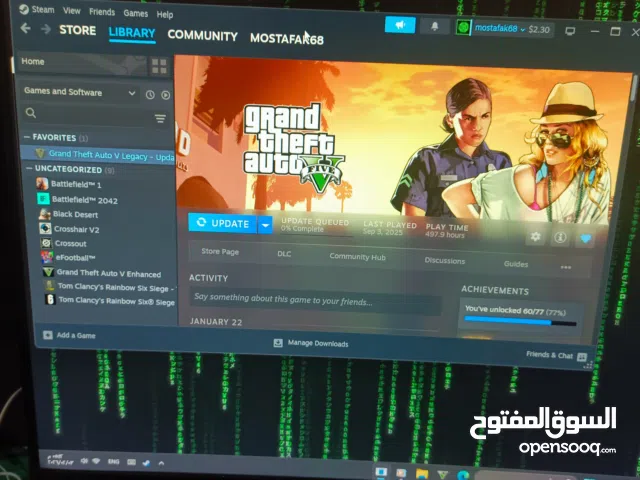Open the Friends menu
This screenshot has width=640, height=480.
click(x=102, y=12)
